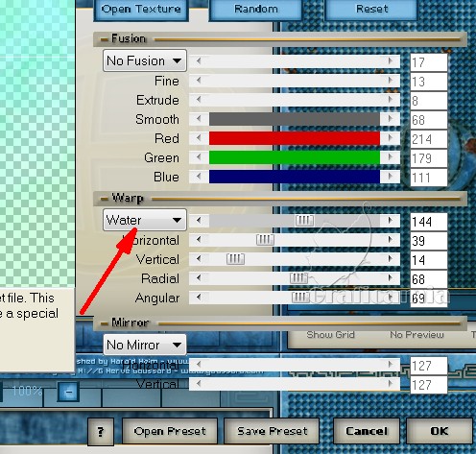This screenshot has width=476, height=454.
Task: Open the No Mirror dropdown
Action: pyautogui.click(x=145, y=345)
